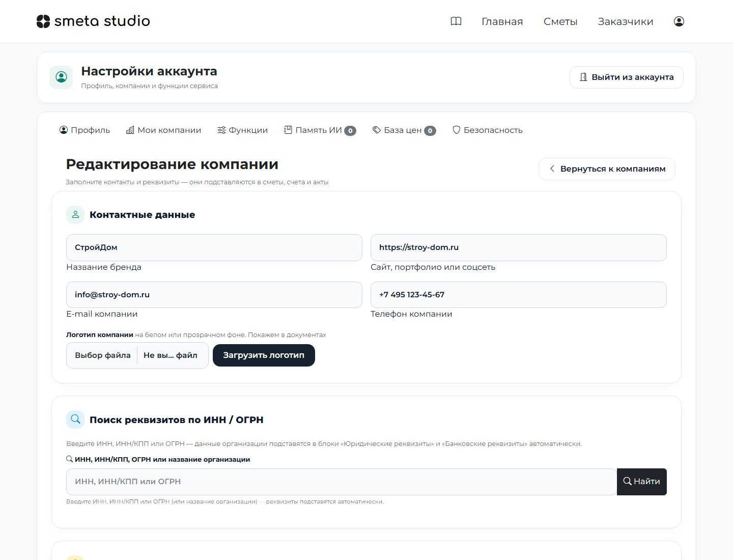Viewport: 733px width, 560px height.
Task: Focus the ИНН, ИНН/КПП или ОГРН search field
Action: pyautogui.click(x=342, y=482)
